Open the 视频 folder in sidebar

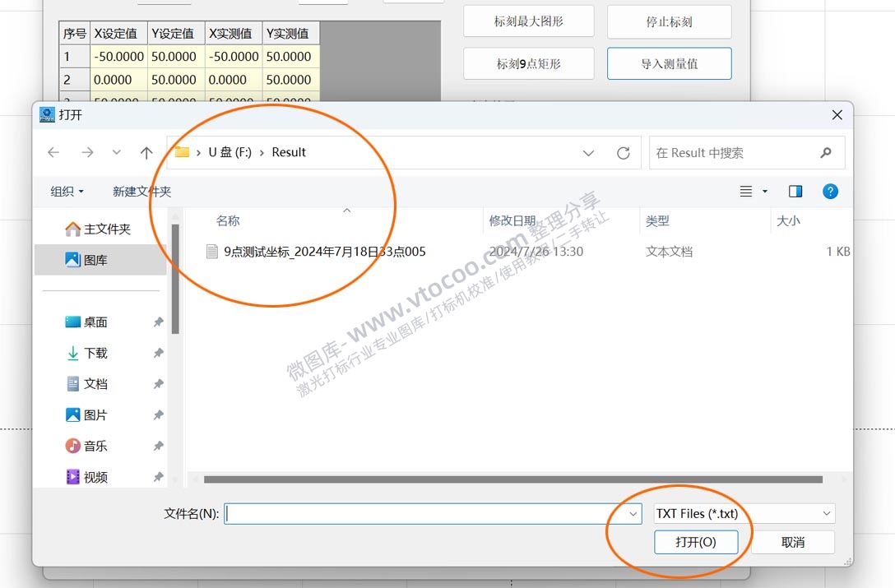click(x=93, y=476)
